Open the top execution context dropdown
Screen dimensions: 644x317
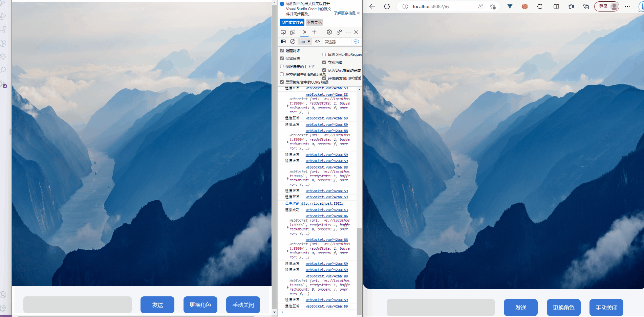point(304,41)
